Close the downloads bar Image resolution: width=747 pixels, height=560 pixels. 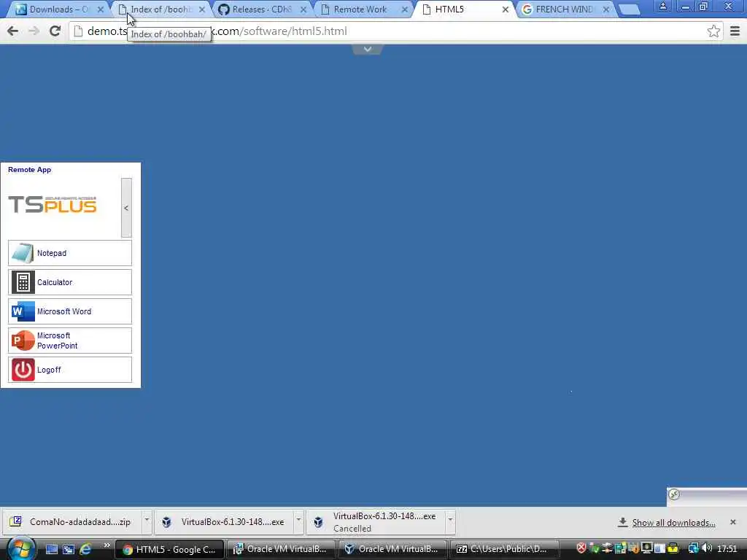(x=732, y=522)
